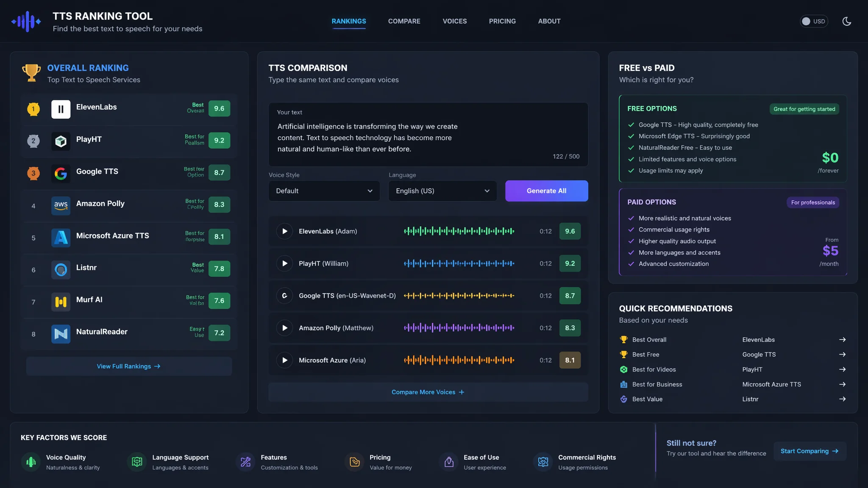Click the bronze number 3 medal badge
The image size is (868, 488).
point(33,173)
